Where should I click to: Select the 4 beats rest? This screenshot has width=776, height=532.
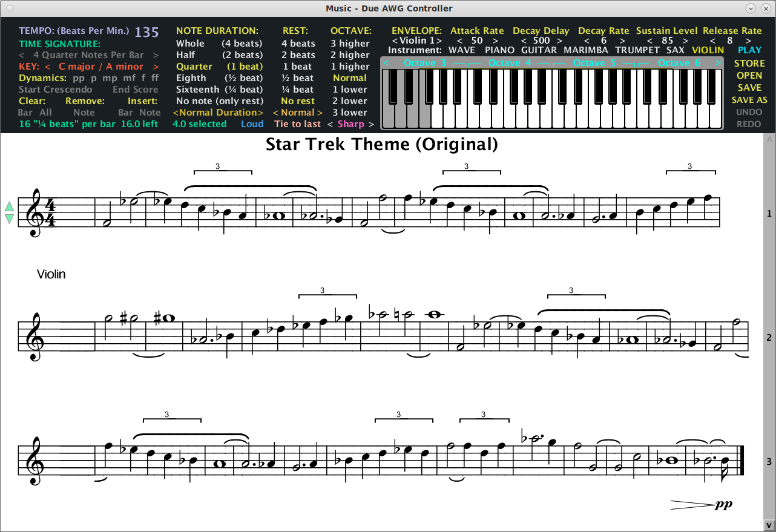pos(298,44)
